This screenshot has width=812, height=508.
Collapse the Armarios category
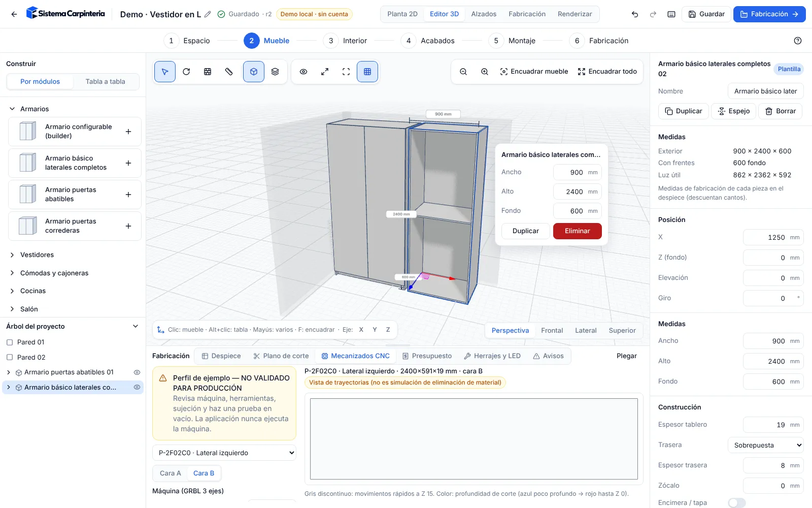(x=12, y=109)
